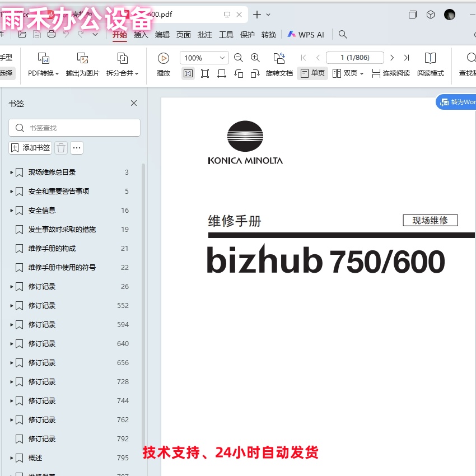Enable 阅读模式 reading mode
The height and width of the screenshot is (476, 476).
click(x=431, y=64)
